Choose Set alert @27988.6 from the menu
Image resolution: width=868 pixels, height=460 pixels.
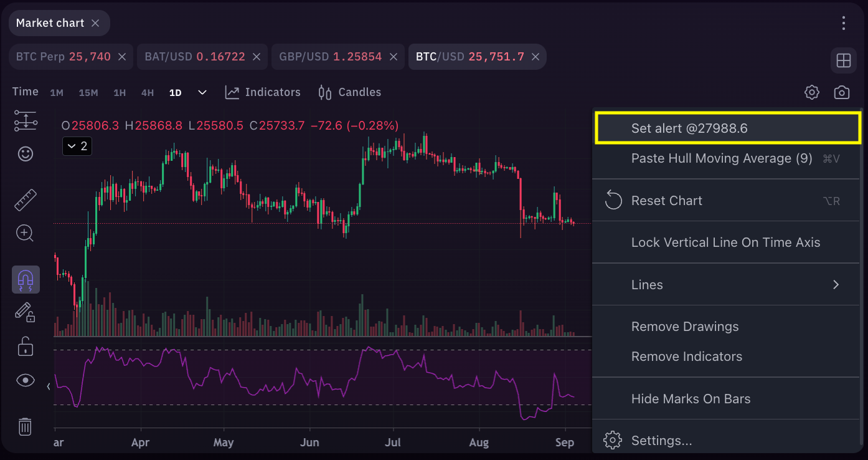726,128
